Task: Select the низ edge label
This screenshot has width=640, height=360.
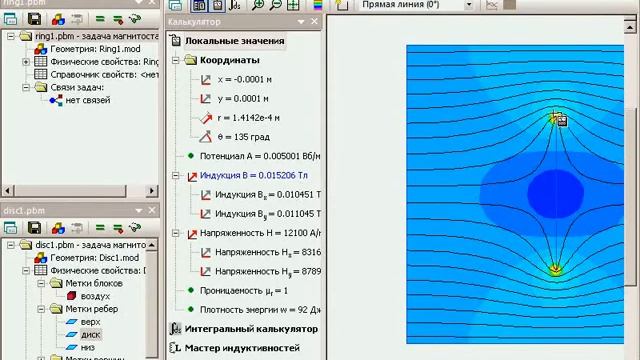Action: pos(88,347)
